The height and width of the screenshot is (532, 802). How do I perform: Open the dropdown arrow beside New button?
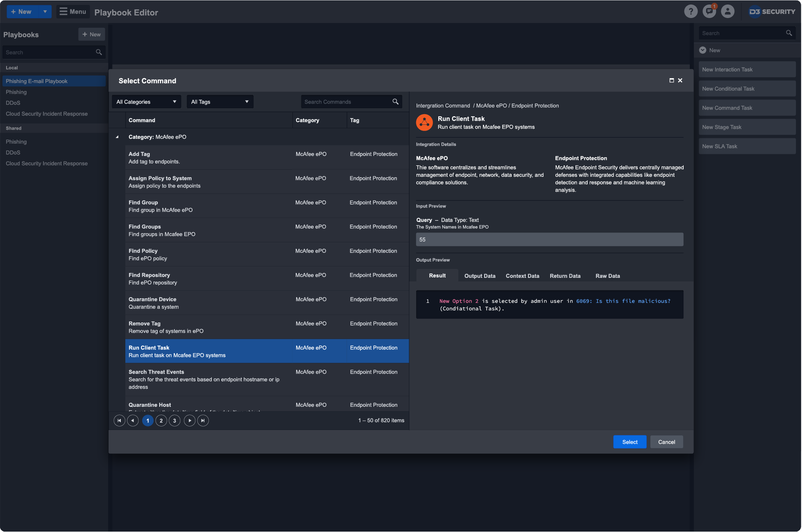[45, 11]
